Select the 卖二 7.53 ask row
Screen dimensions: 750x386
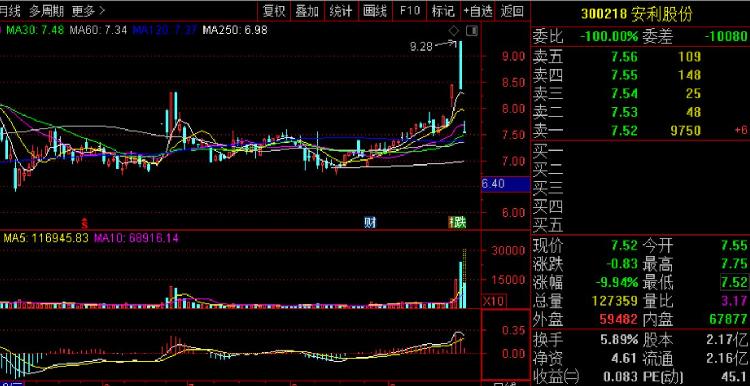[640, 112]
